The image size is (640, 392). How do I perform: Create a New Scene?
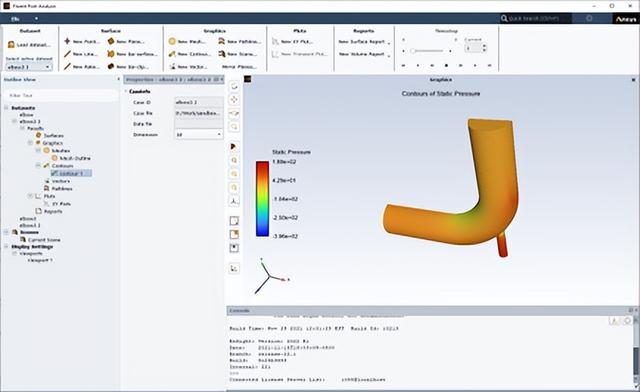(x=238, y=54)
